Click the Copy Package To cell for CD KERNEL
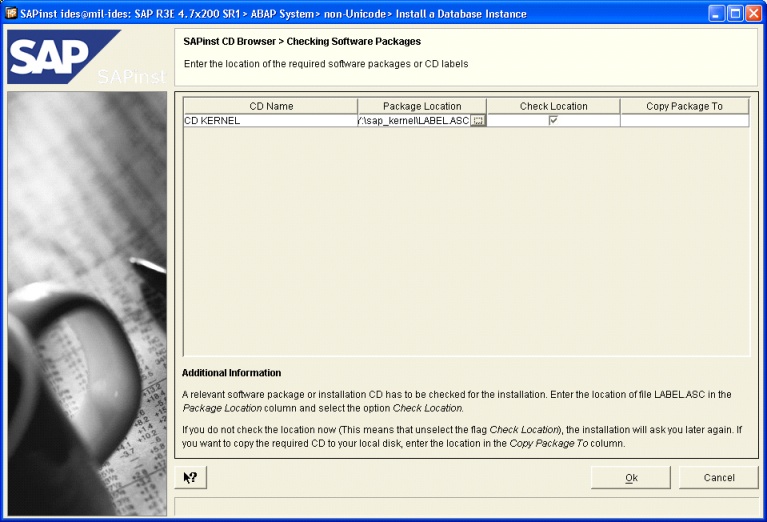 point(684,121)
